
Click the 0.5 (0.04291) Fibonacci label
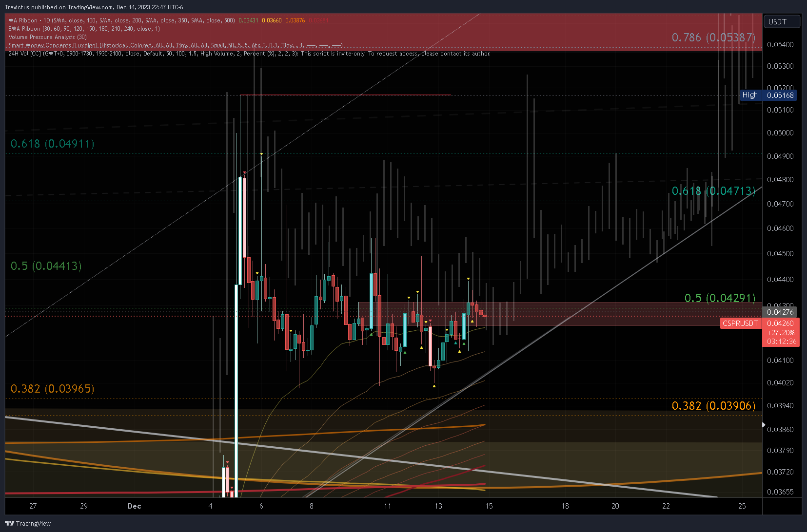(x=720, y=298)
